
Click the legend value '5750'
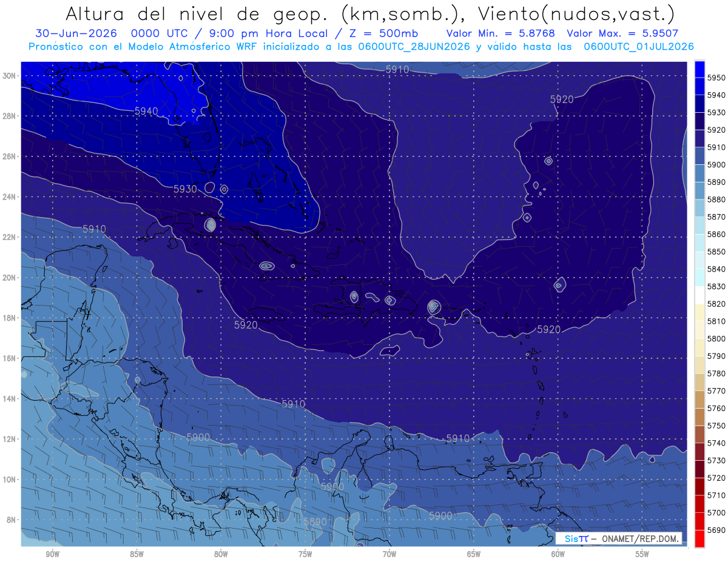(716, 426)
